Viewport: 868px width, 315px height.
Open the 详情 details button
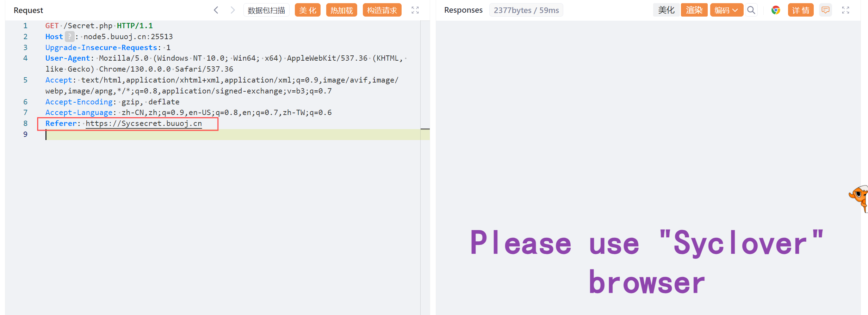click(800, 10)
